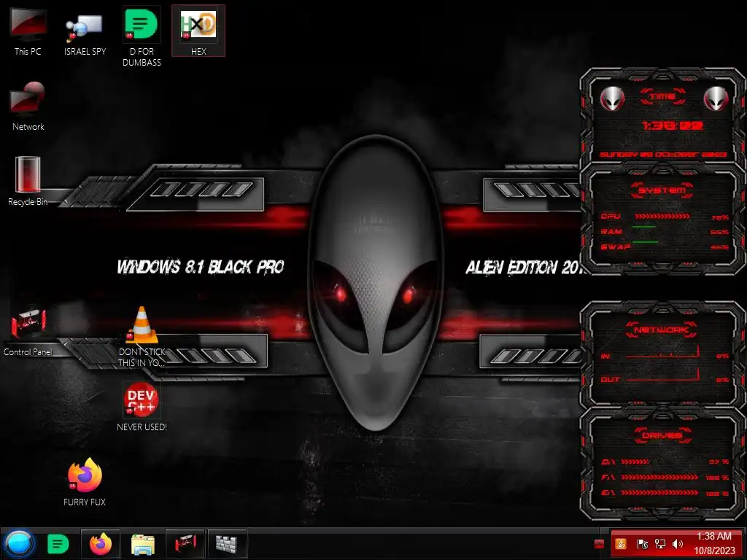Open the taskbar clock showing 1:38 AM

tap(714, 543)
